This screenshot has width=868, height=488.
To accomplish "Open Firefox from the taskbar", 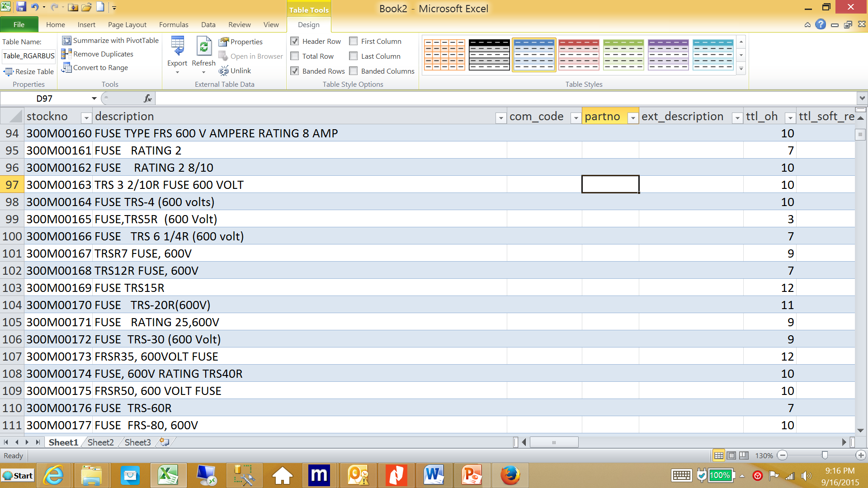I will (510, 475).
